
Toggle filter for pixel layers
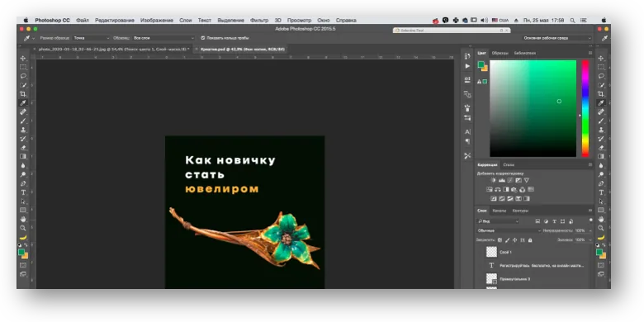[537, 221]
